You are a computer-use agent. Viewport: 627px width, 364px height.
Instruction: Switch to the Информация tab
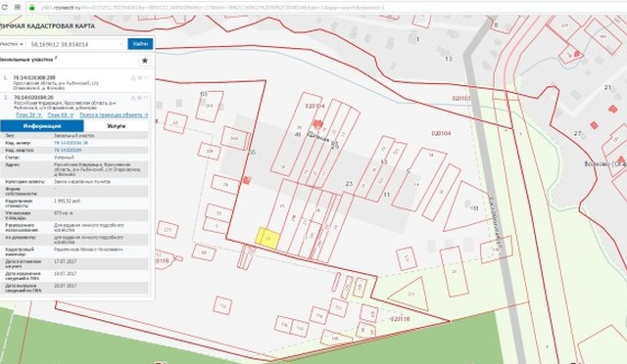[x=42, y=126]
